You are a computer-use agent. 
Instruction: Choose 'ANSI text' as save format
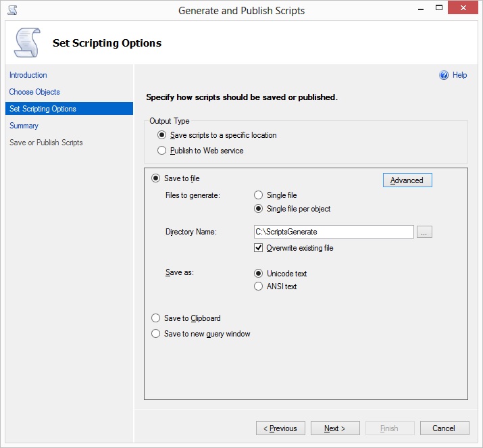click(258, 287)
